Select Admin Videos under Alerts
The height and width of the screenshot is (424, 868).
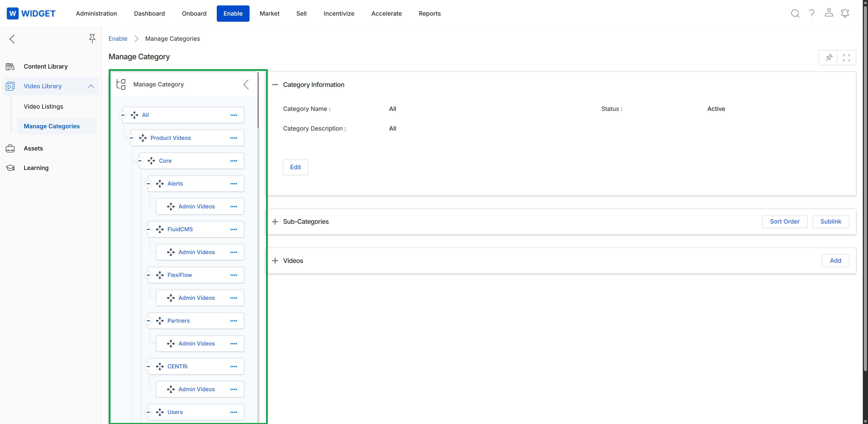pyautogui.click(x=196, y=206)
